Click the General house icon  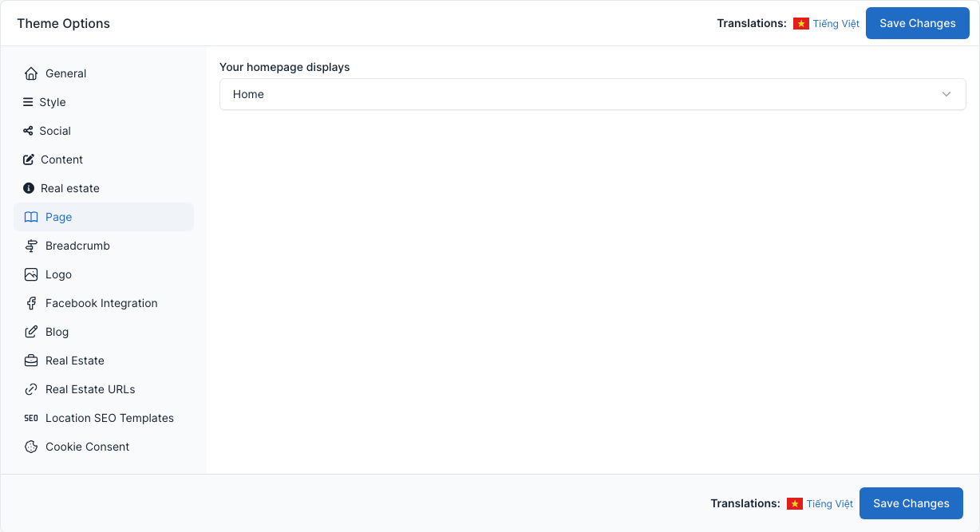tap(31, 73)
